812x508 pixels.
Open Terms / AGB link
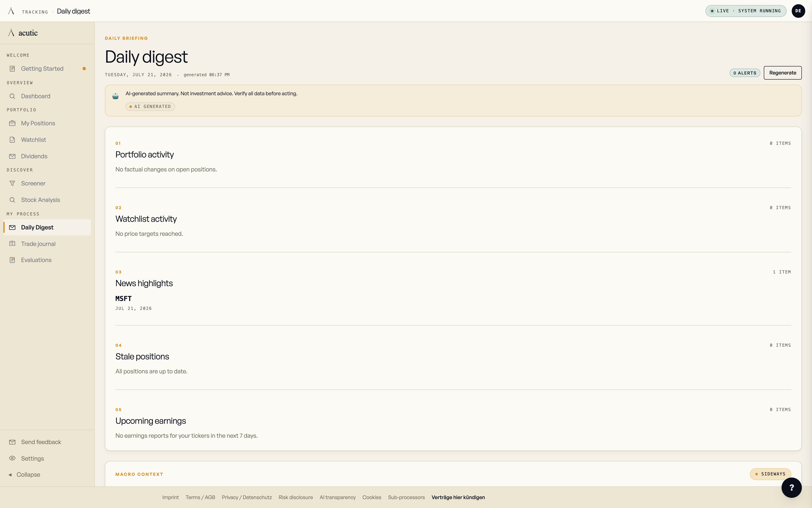coord(200,497)
